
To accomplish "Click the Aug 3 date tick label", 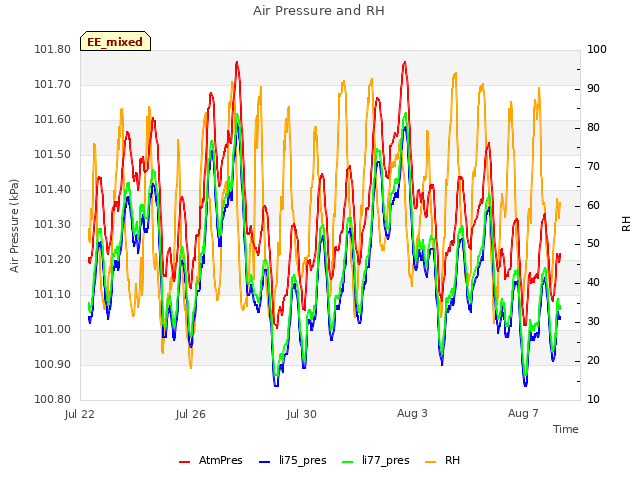I will (x=412, y=413).
